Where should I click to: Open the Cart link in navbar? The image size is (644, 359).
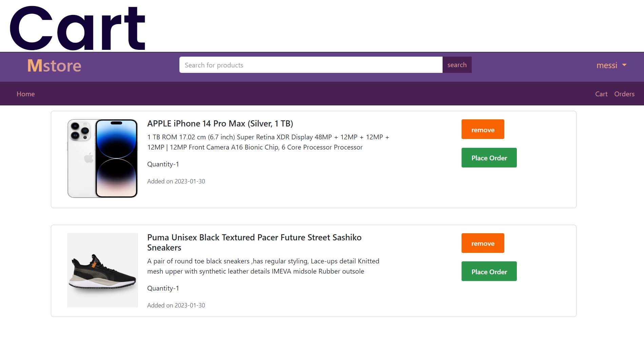pyautogui.click(x=601, y=94)
